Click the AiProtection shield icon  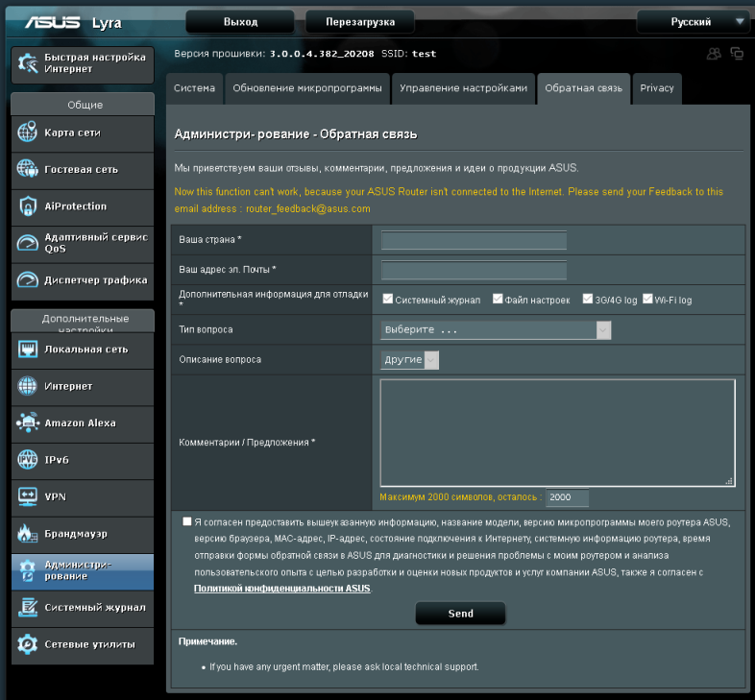[28, 206]
